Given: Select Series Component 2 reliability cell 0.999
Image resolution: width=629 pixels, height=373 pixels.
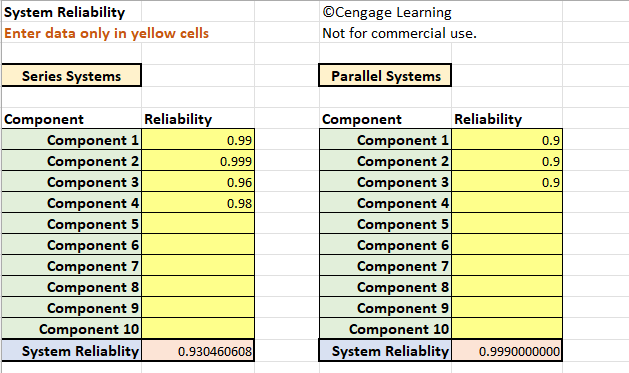Looking at the screenshot, I should 198,160.
